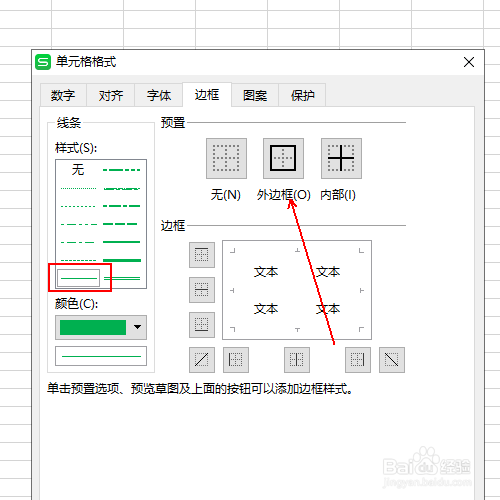Choose the medium dashed line style
The width and height of the screenshot is (500, 500).
pos(121,224)
